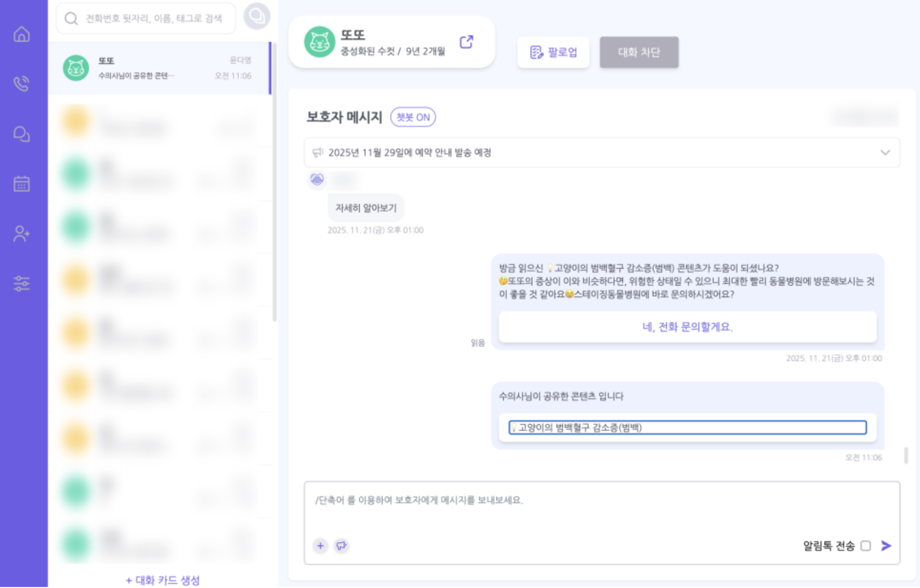
Task: Open the chat messages sidebar icon
Action: (x=22, y=134)
